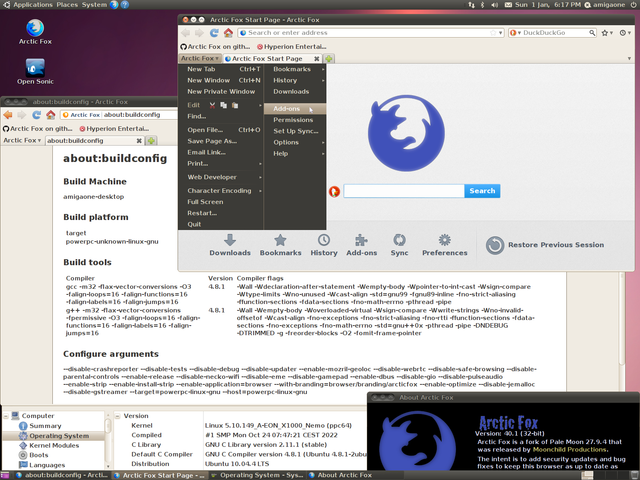Open the address bar history dropdown arrow
640x480 pixels.
pyautogui.click(x=500, y=33)
